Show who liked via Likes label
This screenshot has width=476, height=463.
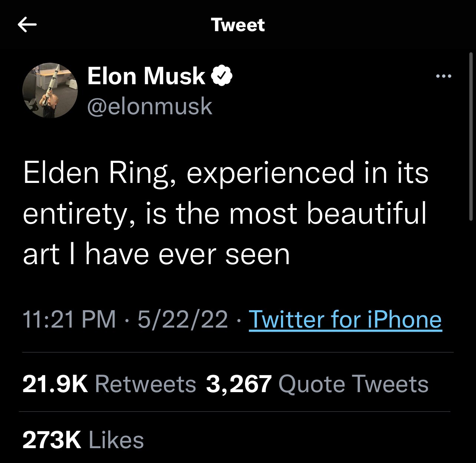click(x=116, y=440)
